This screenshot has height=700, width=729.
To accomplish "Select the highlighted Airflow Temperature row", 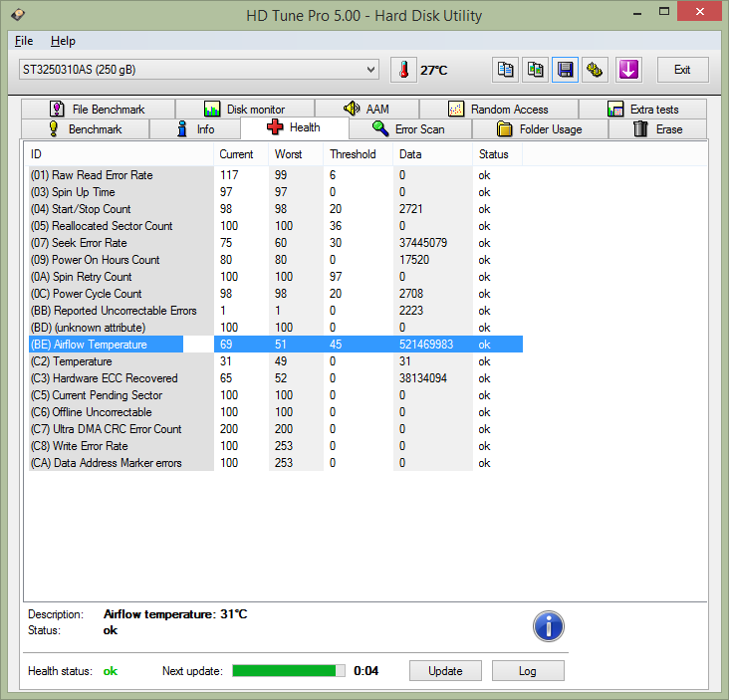I will [x=275, y=345].
